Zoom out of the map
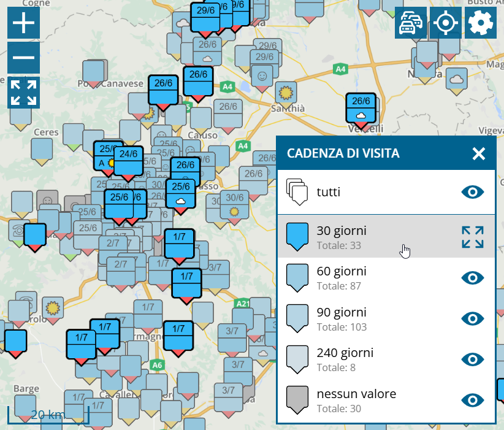 23,58
